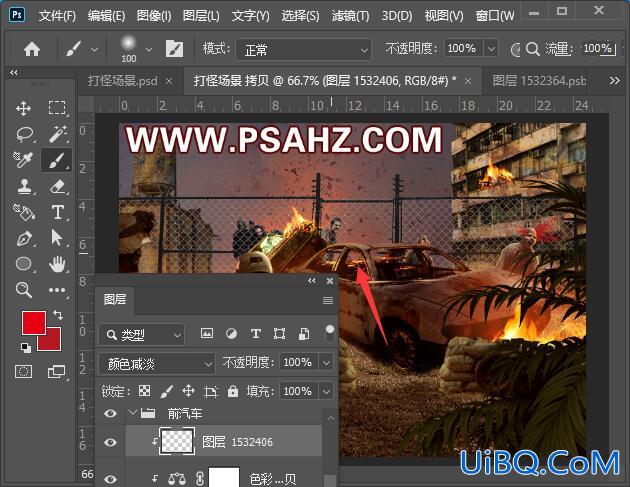This screenshot has height=487, width=630.
Task: Switch to the 打怪场景.psd document tab
Action: click(123, 81)
